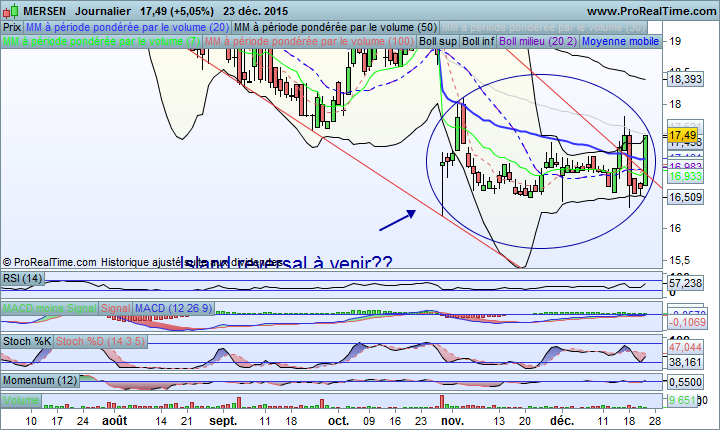Click the Boll milieu (20 2) label
The image size is (720, 430).
pos(538,41)
